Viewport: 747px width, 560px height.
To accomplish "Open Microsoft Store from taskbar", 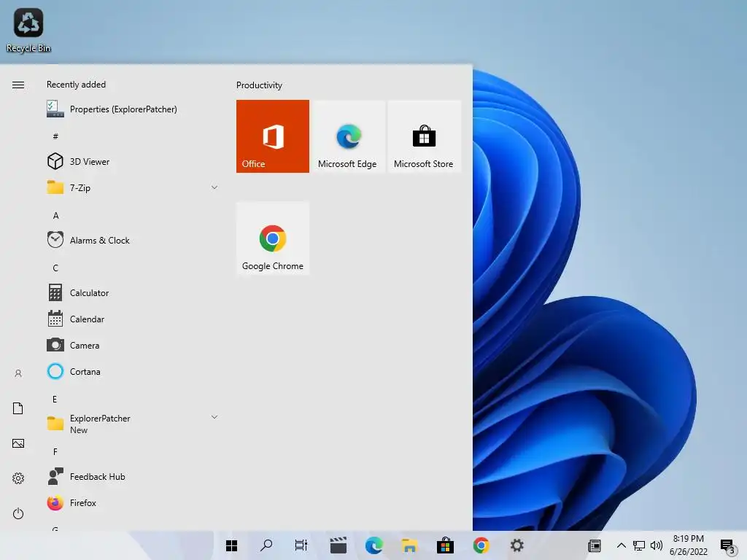I will pyautogui.click(x=446, y=545).
